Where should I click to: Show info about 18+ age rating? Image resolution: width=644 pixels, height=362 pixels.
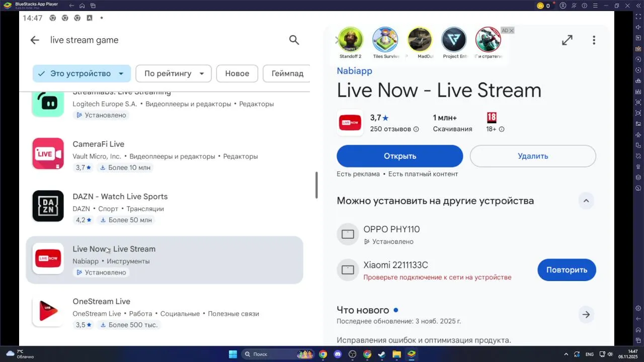pyautogui.click(x=502, y=129)
